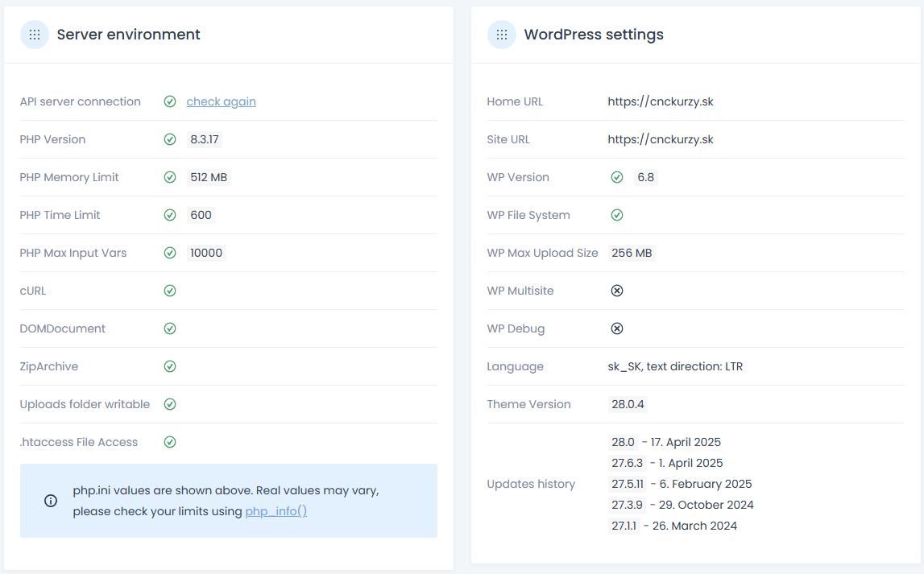Click the .htaccess File Access check icon
This screenshot has height=574, width=924.
(x=170, y=442)
